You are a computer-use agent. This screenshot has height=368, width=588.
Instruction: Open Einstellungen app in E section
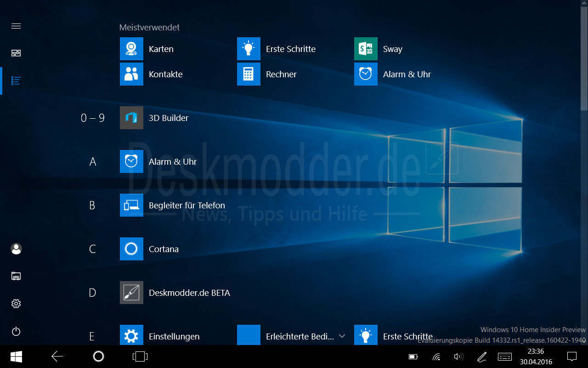pos(131,336)
